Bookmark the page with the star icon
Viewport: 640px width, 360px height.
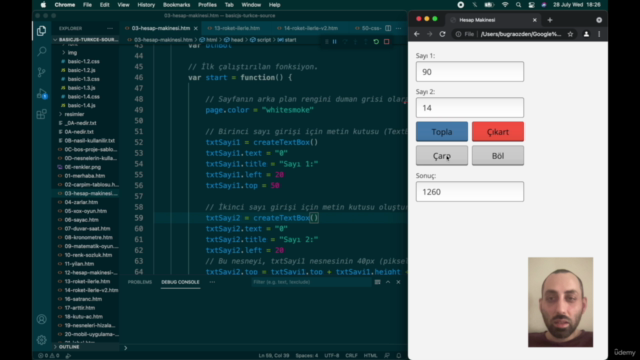tap(570, 34)
